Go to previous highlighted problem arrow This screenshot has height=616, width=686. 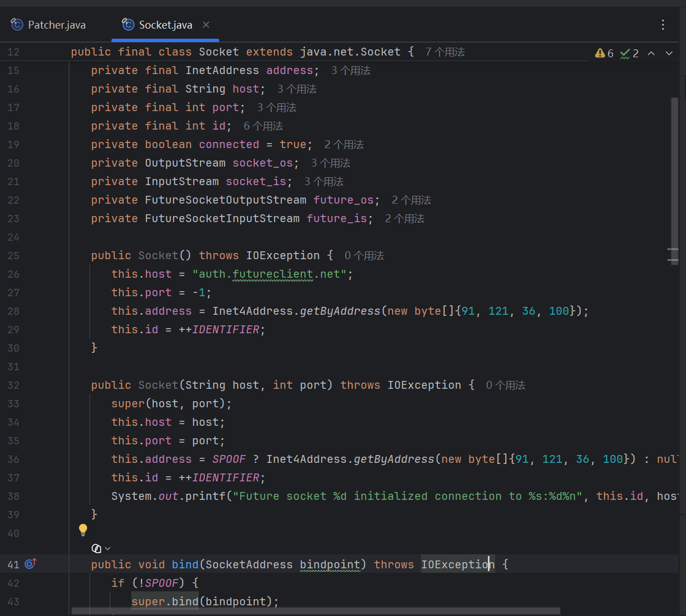click(x=651, y=53)
